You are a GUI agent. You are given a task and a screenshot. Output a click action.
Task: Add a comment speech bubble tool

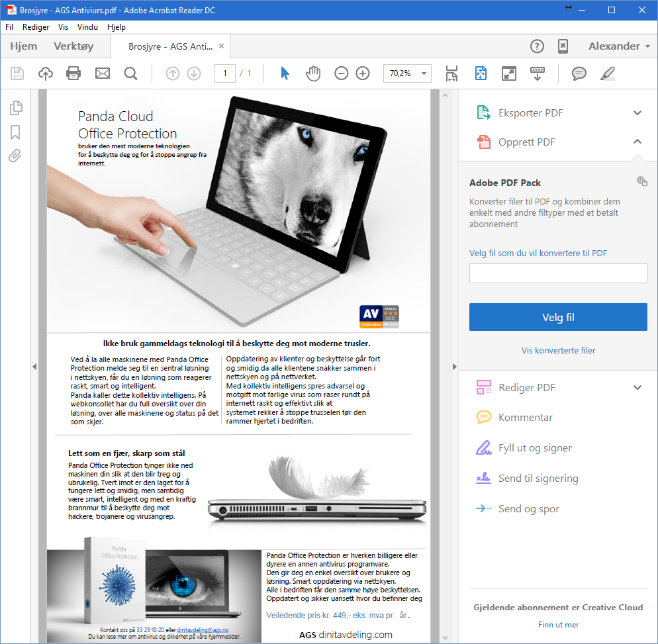click(579, 73)
